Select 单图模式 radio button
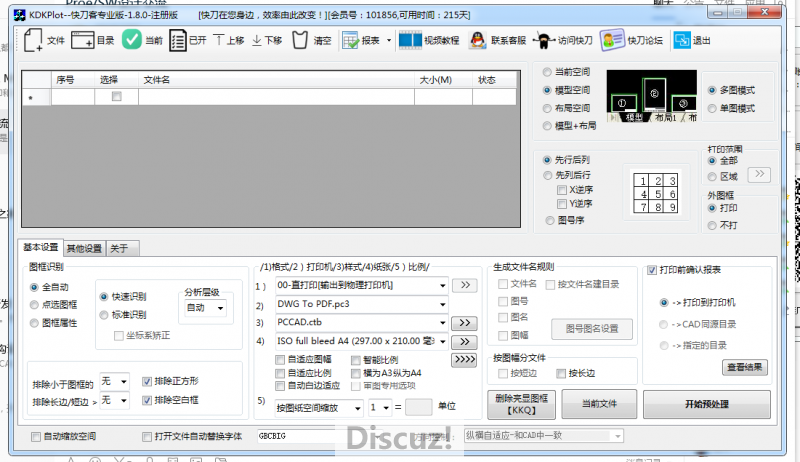 coord(712,108)
